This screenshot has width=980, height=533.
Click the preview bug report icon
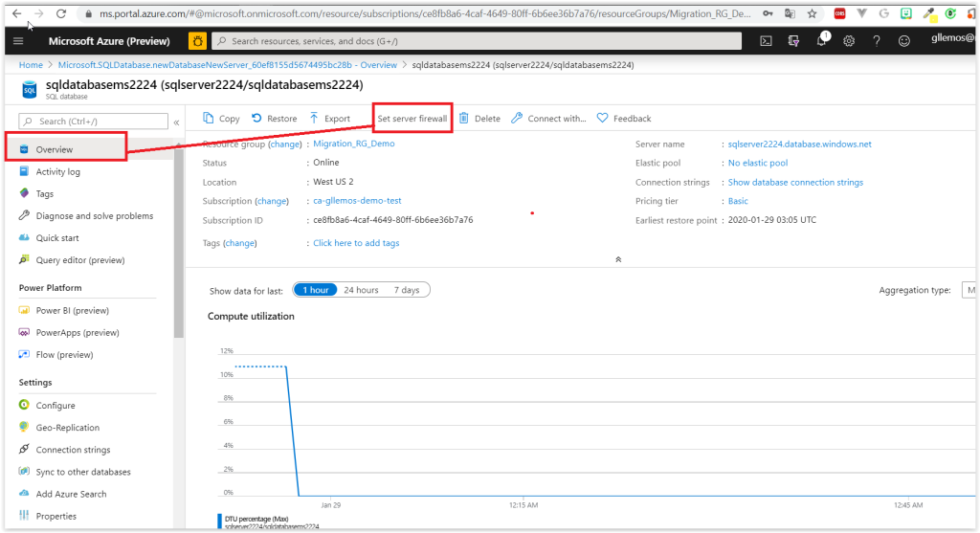pos(197,41)
